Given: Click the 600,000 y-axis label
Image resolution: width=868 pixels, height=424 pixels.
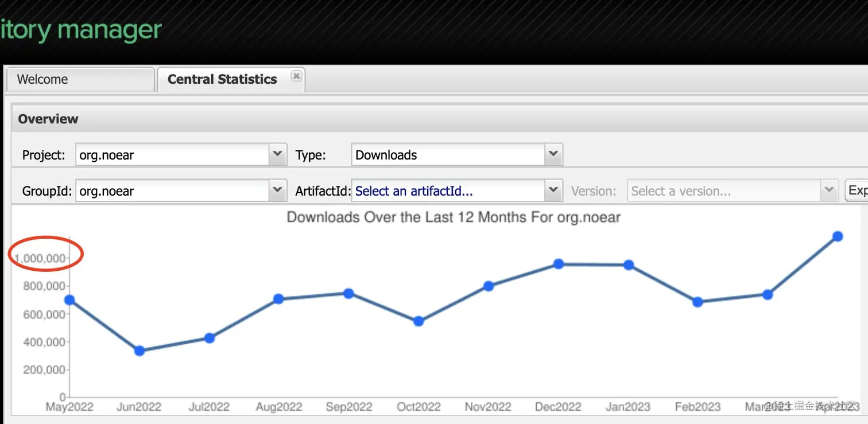Looking at the screenshot, I should click(44, 314).
